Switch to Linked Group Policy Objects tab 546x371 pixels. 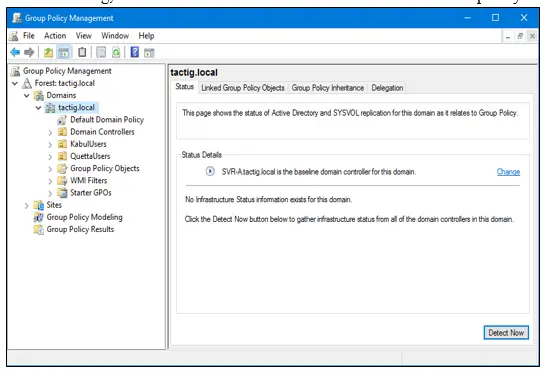(243, 88)
